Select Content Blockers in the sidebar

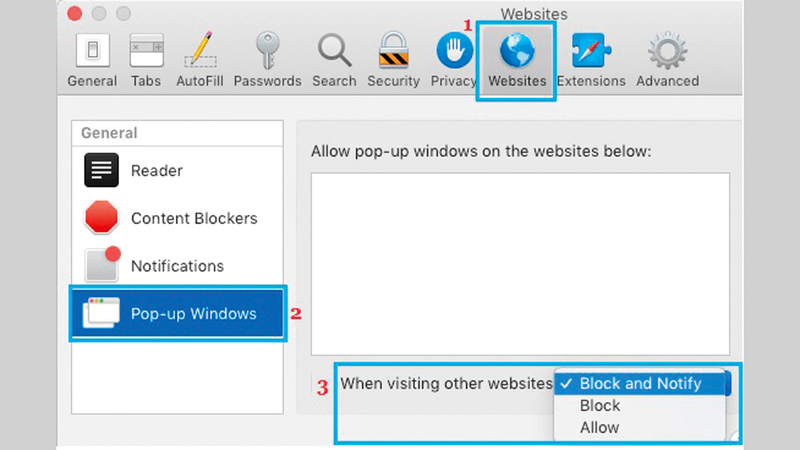pyautogui.click(x=193, y=218)
